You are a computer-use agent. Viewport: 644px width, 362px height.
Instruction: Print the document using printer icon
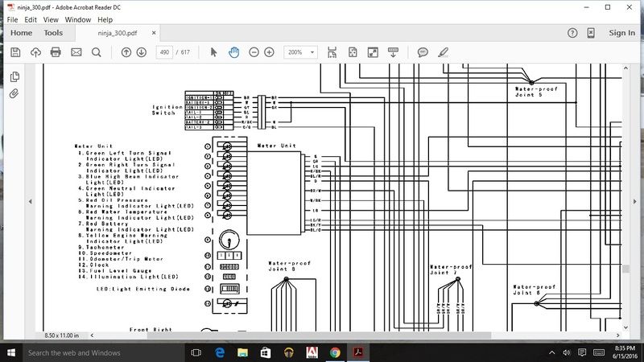[x=56, y=52]
